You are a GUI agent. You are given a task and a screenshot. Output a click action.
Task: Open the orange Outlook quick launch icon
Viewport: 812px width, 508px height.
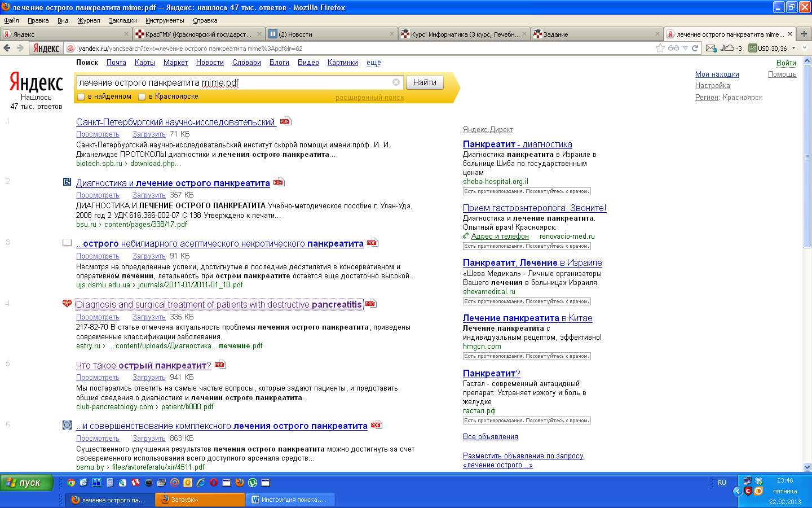tap(188, 483)
